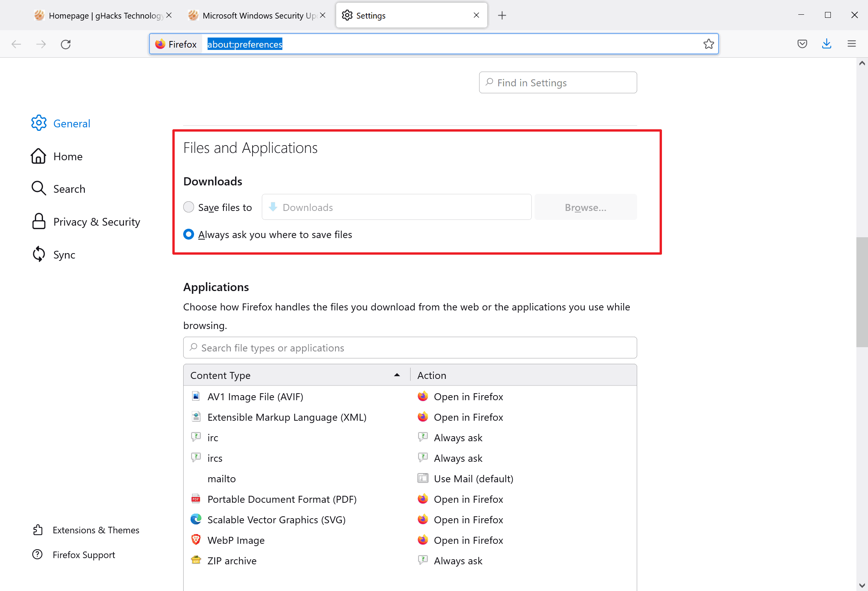Viewport: 868px width, 591px height.
Task: Click the Find in Settings input field
Action: pos(557,82)
